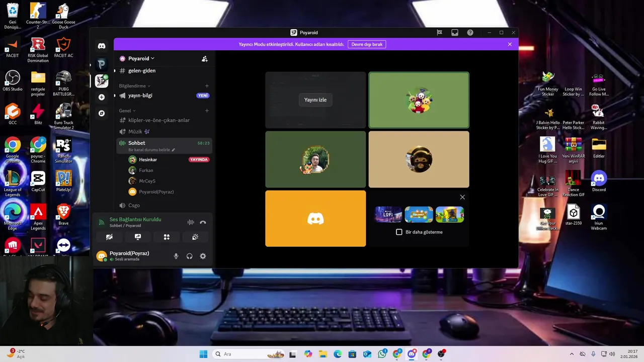Open the activities icon in the voice panel

[167, 237]
